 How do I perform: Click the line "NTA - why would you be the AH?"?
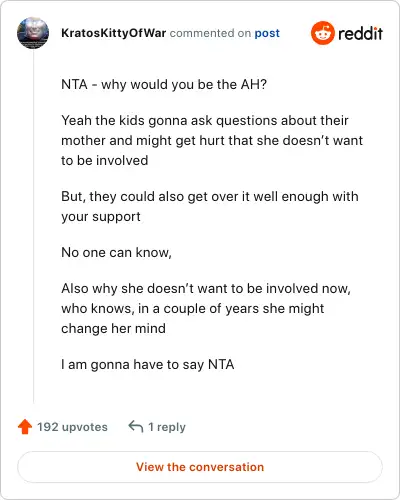[164, 84]
